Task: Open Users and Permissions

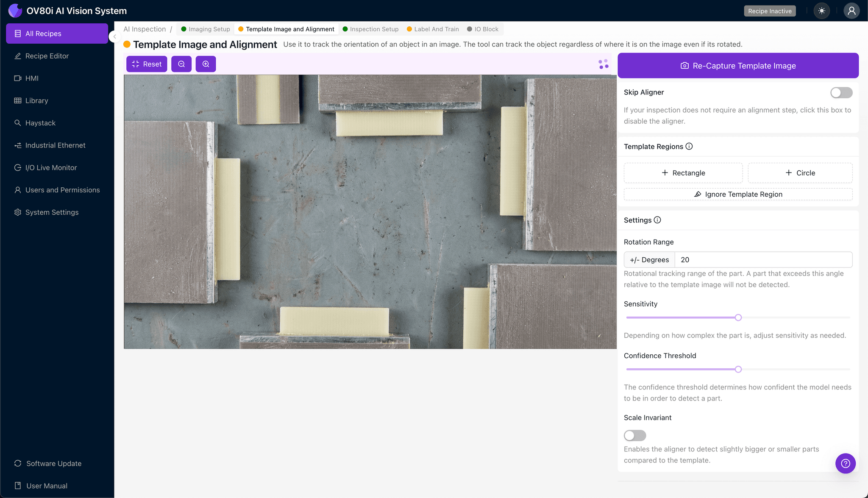Action: click(x=62, y=190)
